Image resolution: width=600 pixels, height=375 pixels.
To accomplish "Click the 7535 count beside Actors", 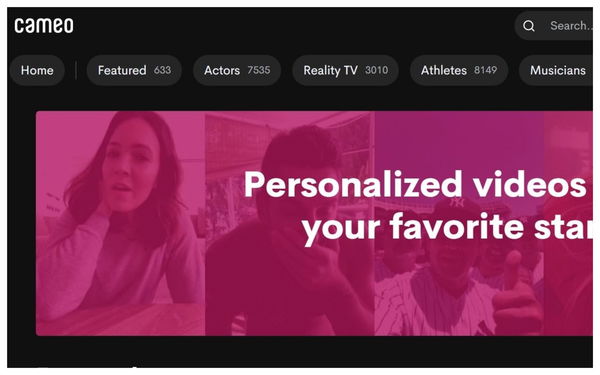I will click(259, 70).
